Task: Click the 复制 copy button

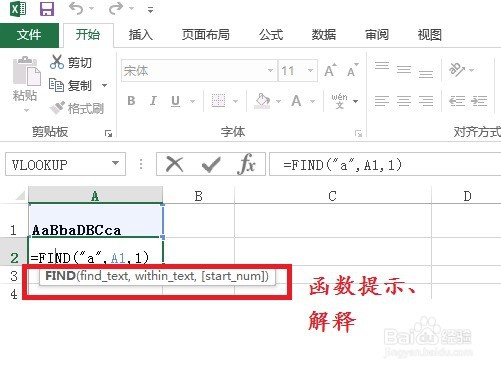Action: (70, 86)
